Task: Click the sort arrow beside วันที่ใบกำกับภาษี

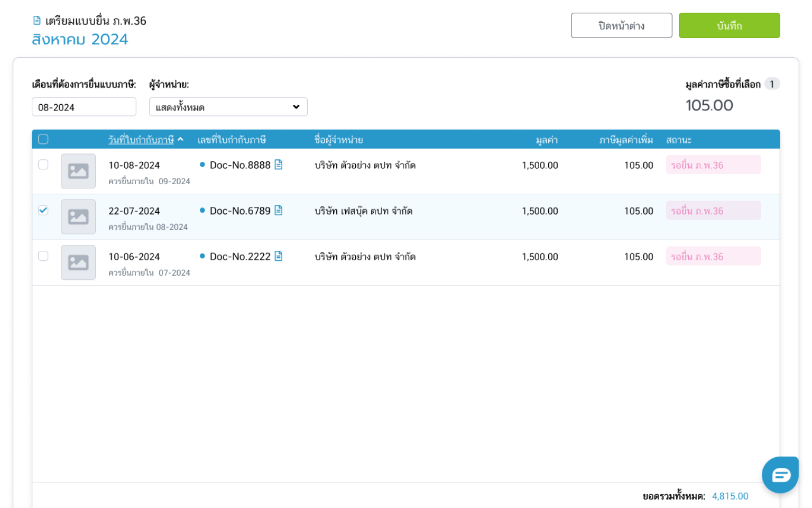Action: [x=181, y=140]
